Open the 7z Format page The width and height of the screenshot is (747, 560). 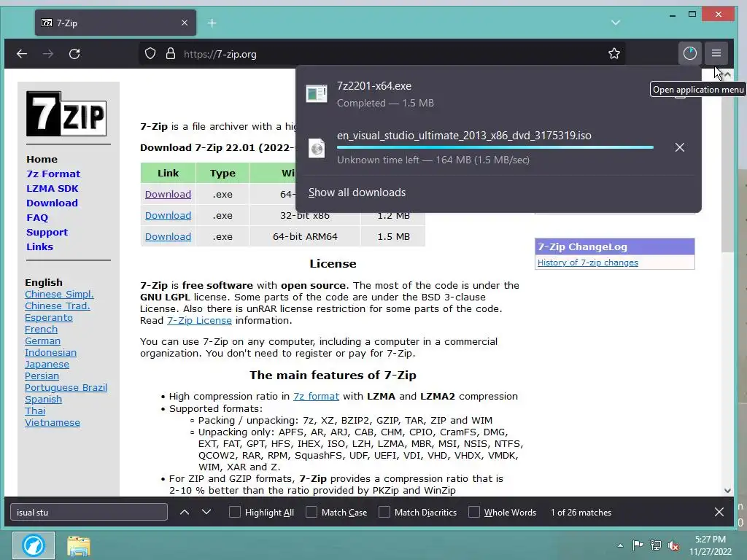(53, 174)
